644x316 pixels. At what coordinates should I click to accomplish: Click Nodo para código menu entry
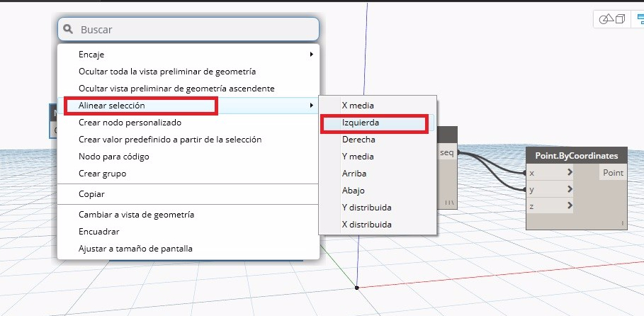click(113, 157)
